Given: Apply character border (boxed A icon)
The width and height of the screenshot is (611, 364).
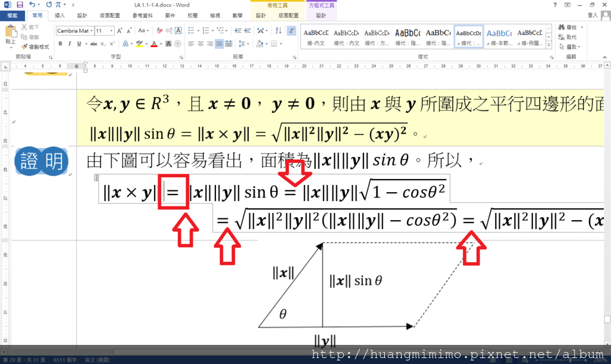Looking at the screenshot, I should pyautogui.click(x=178, y=31).
